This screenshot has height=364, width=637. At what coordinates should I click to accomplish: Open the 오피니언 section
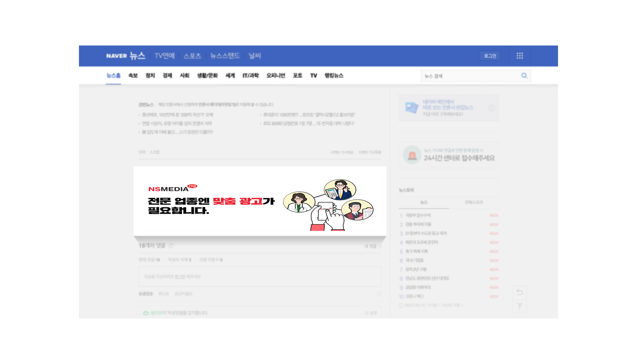point(276,76)
